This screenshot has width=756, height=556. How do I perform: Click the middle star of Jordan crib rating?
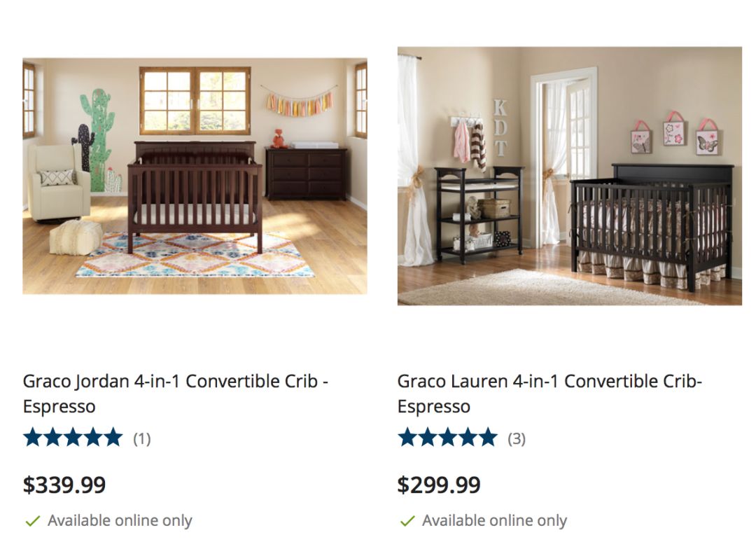(73, 438)
